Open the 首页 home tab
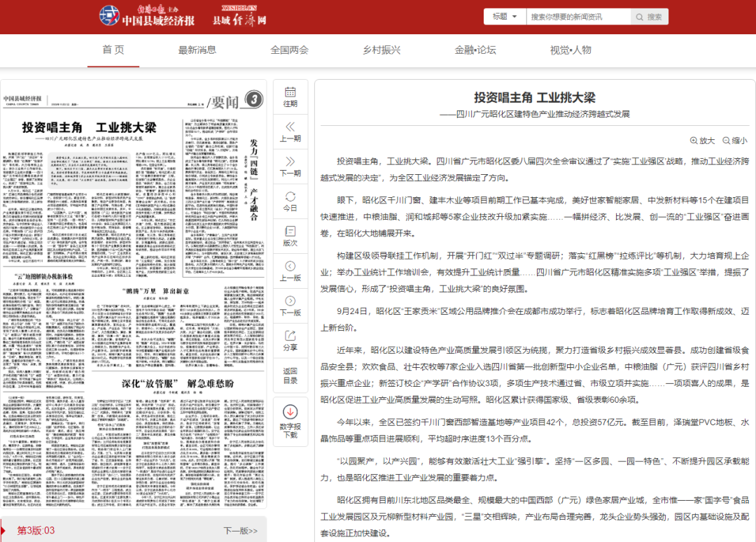 click(113, 50)
